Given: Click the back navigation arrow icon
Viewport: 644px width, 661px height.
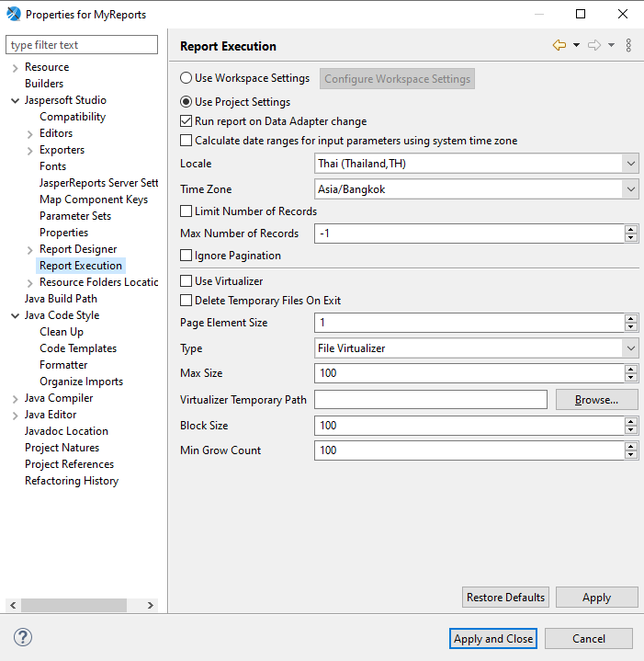Looking at the screenshot, I should coord(559,45).
